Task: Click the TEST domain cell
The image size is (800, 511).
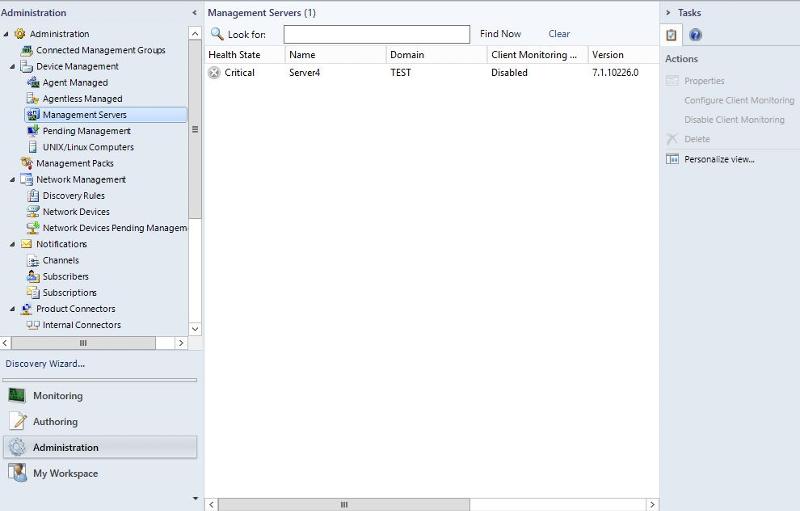Action: [401, 72]
